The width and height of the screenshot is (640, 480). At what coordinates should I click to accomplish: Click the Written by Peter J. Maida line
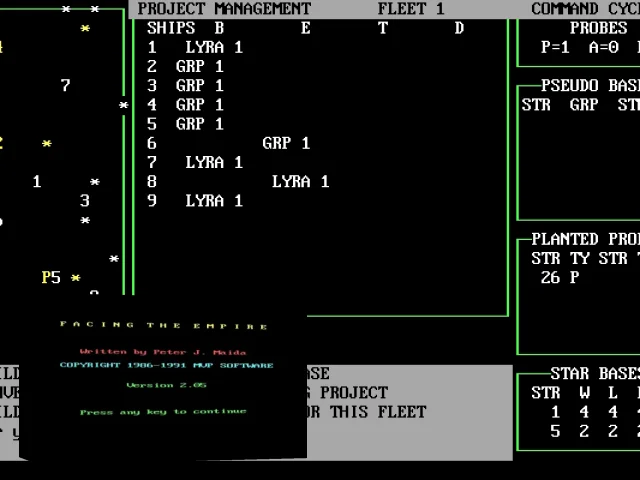tap(163, 351)
